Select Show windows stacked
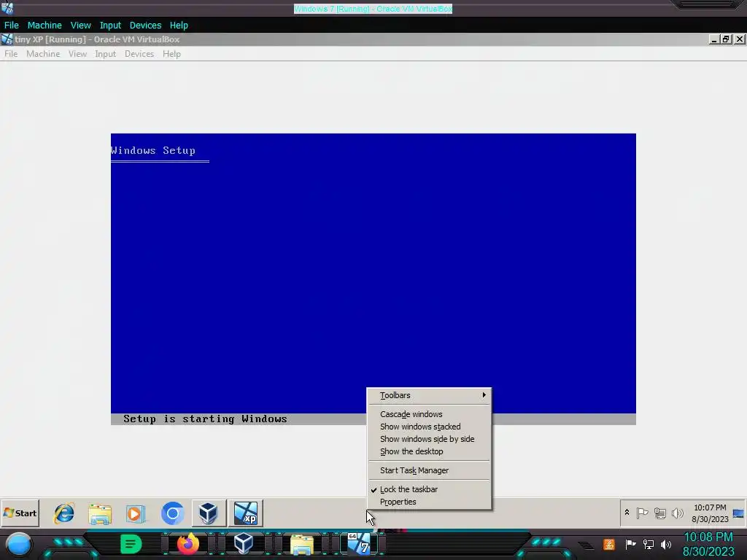 430,427
